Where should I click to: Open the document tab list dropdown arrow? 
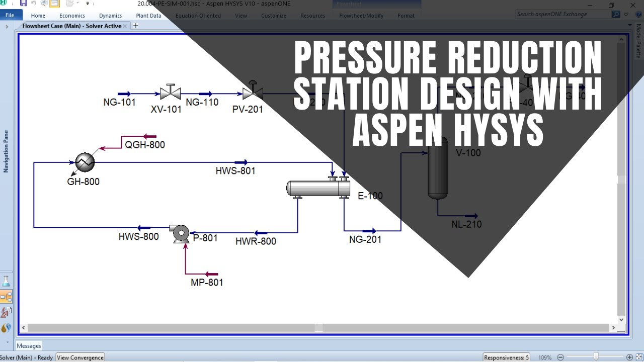(x=630, y=25)
